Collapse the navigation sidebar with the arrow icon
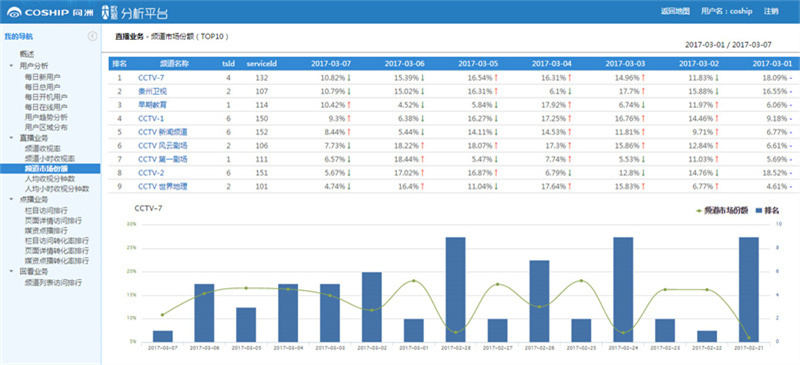This screenshot has width=800, height=365. (92, 36)
